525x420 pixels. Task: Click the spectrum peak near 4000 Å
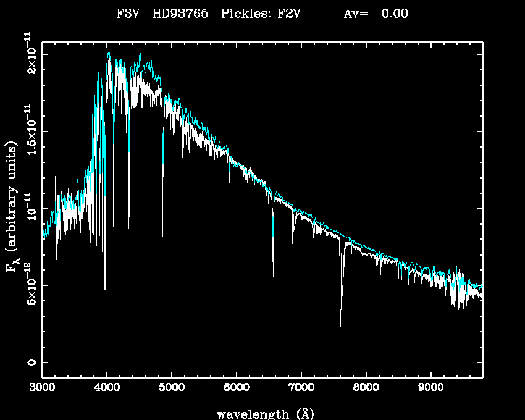point(109,54)
